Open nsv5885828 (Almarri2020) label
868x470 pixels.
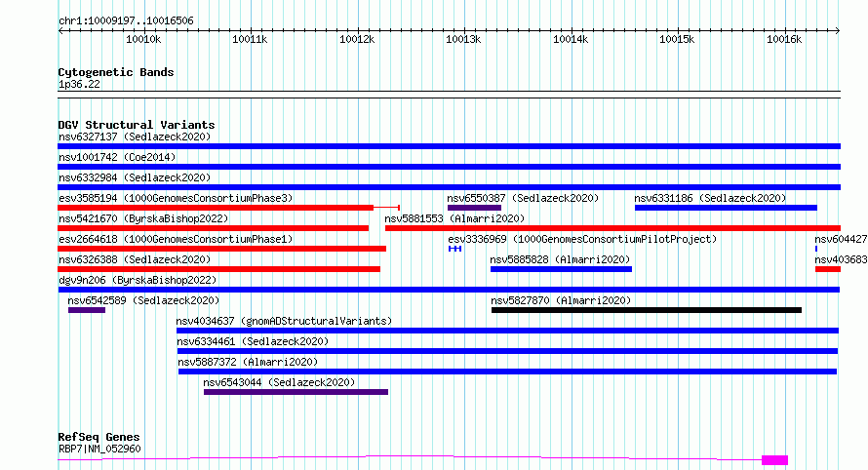pyautogui.click(x=560, y=259)
